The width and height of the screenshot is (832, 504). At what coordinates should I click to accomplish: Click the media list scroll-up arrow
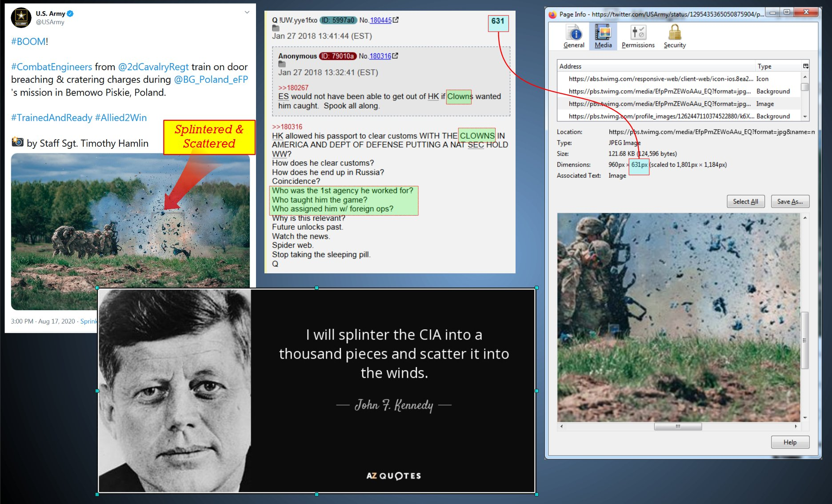(805, 77)
